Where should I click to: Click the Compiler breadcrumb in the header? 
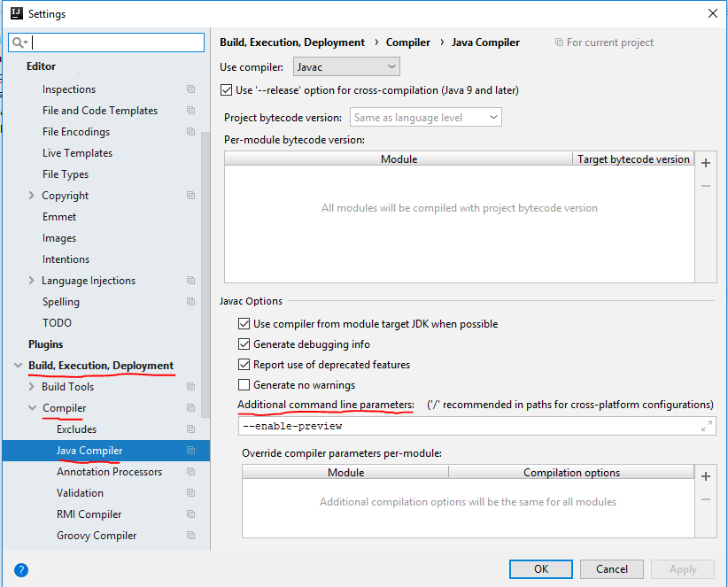(408, 42)
